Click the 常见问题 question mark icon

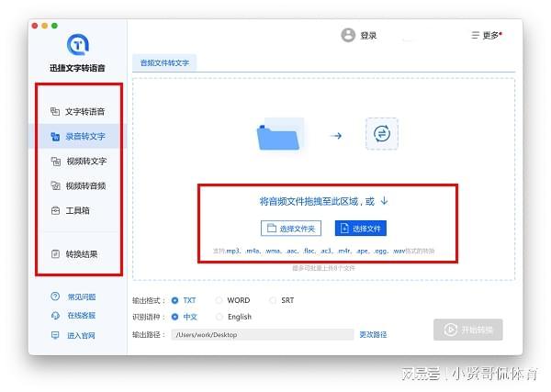coord(55,297)
